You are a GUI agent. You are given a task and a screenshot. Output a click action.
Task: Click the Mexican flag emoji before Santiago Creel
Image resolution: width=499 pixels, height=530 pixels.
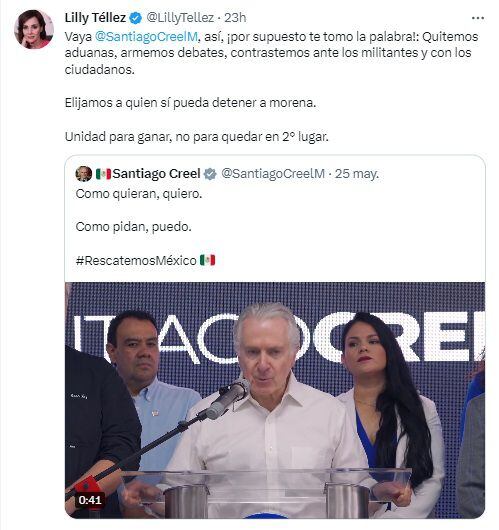pyautogui.click(x=103, y=174)
